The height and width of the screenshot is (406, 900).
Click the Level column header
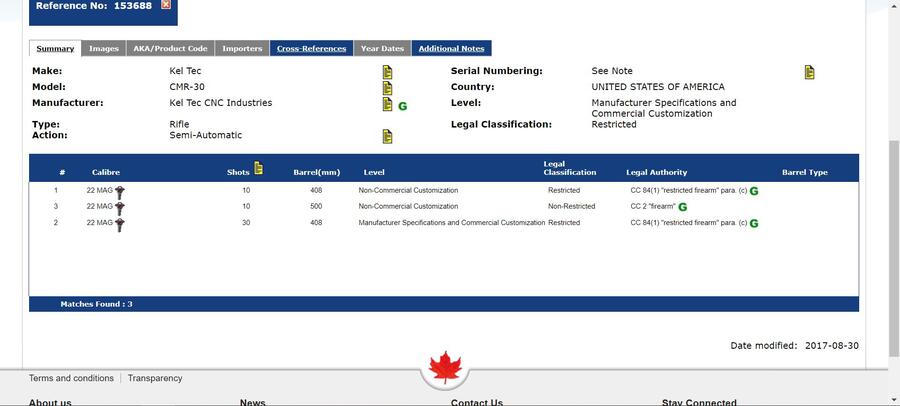pos(374,172)
